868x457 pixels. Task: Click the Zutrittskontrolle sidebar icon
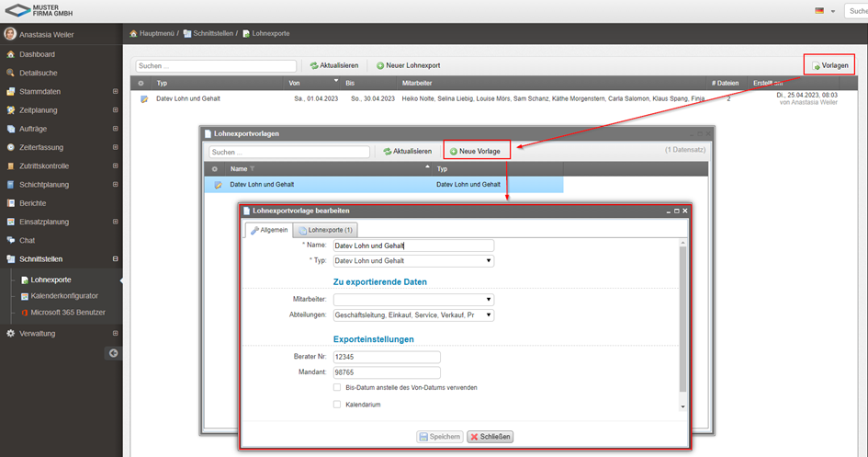tap(11, 166)
